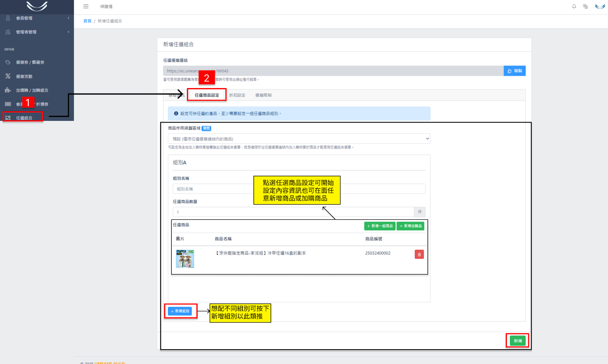Focus the 組別名稱 input field

click(299, 189)
